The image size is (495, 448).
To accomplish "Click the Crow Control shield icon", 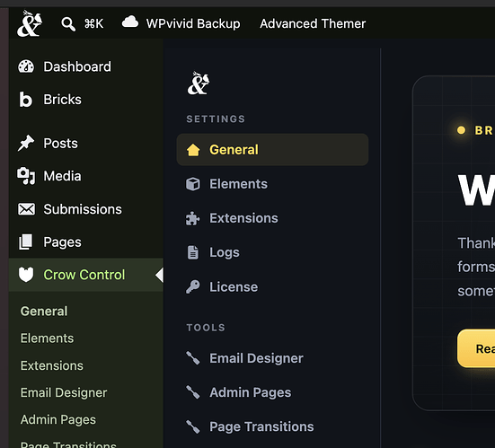I will point(26,275).
